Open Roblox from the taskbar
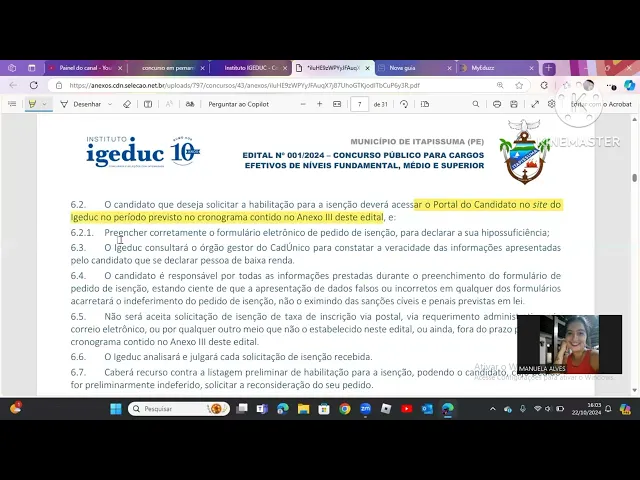 (386, 409)
